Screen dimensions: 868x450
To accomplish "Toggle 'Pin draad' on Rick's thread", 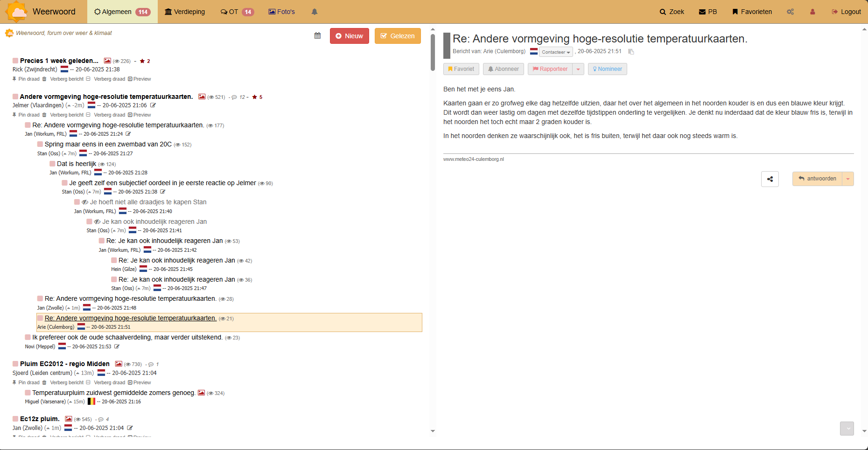I will 26,79.
